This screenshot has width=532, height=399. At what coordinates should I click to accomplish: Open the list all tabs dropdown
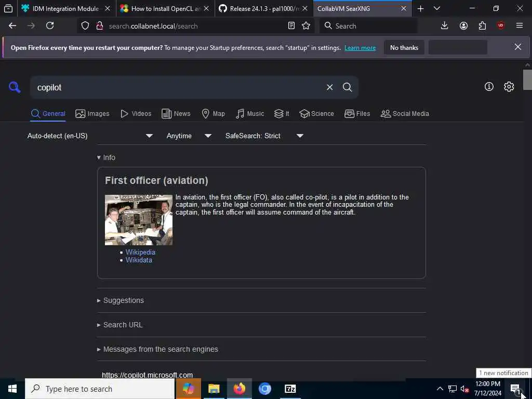(437, 9)
